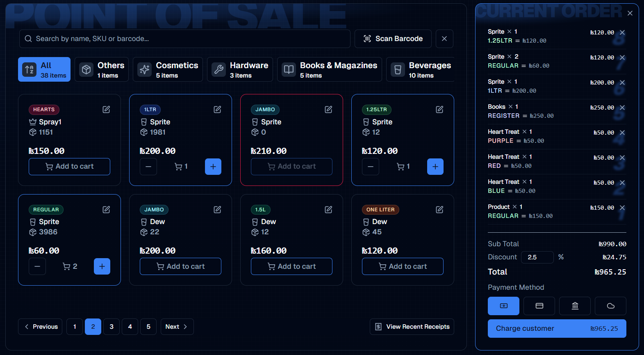Click the Payment Method label
644x355 pixels.
516,287
